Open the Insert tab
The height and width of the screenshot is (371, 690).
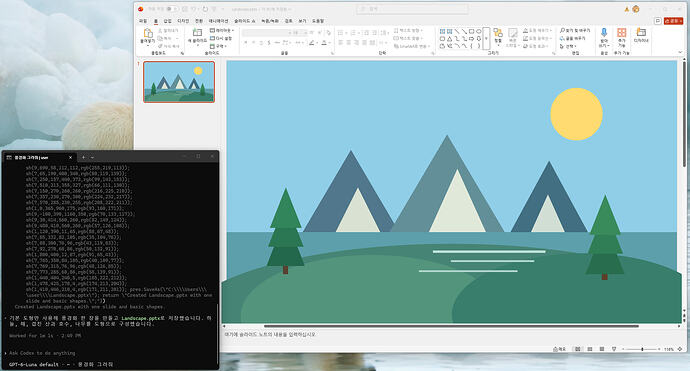(168, 21)
